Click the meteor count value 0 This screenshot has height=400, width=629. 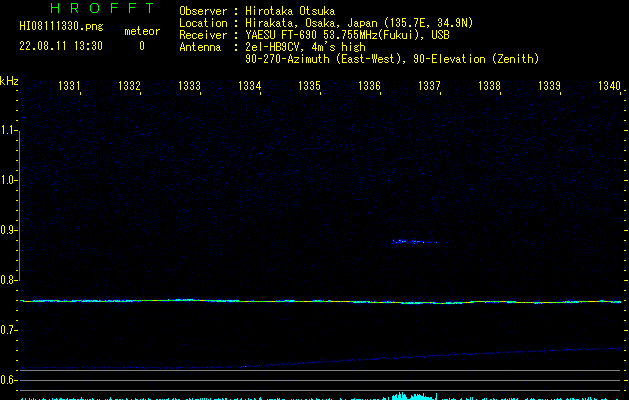142,46
